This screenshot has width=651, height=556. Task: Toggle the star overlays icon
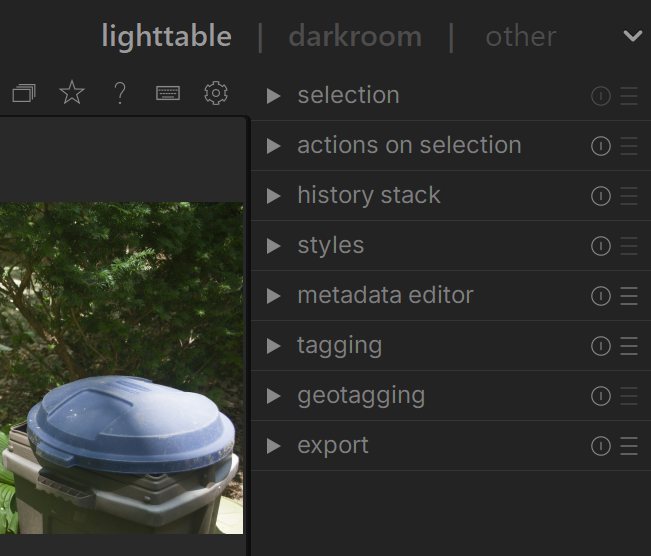coord(72,94)
